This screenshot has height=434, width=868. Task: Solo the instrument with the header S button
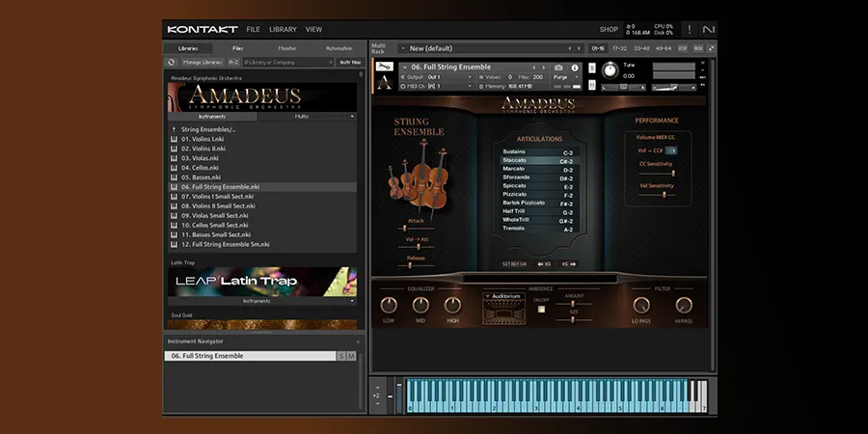pyautogui.click(x=592, y=68)
